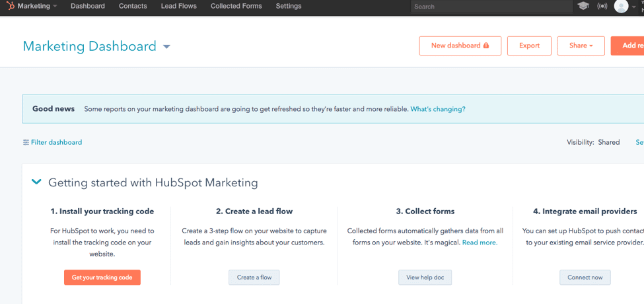The height and width of the screenshot is (304, 644).
Task: Click the 2. Create a lead flow heading
Action: pyautogui.click(x=254, y=211)
